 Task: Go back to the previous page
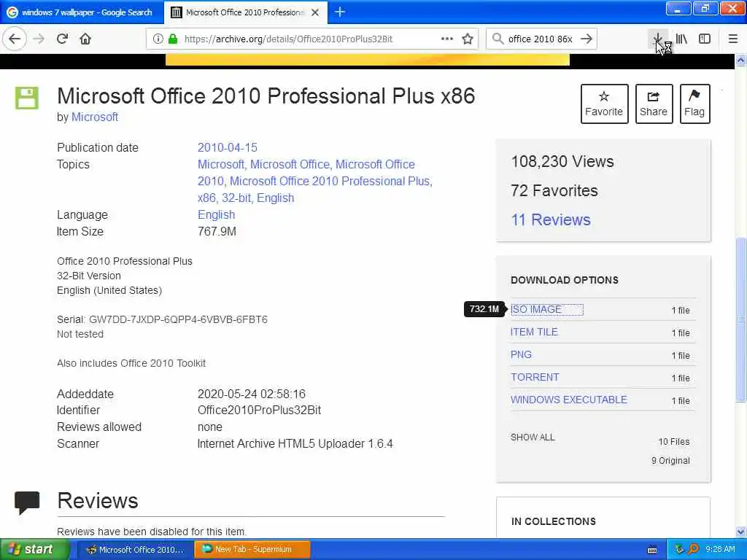tap(15, 39)
